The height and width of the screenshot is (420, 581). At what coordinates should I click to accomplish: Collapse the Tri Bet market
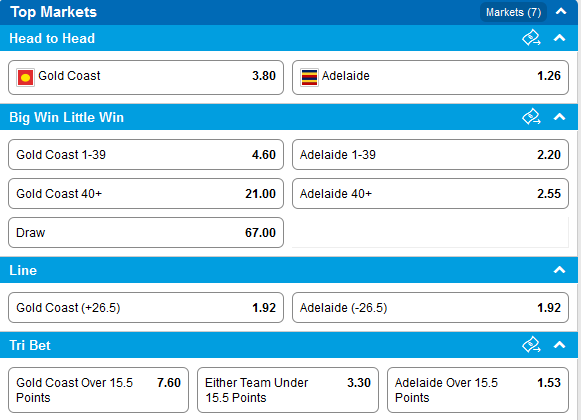pyautogui.click(x=560, y=345)
